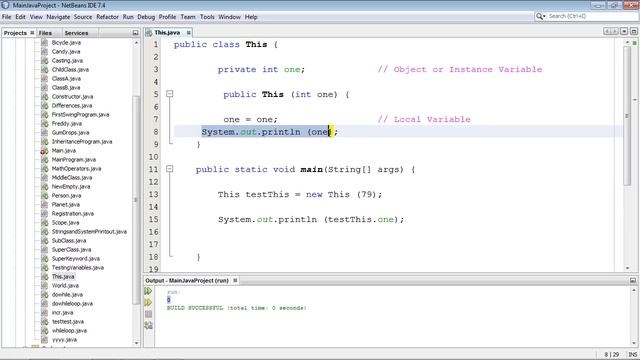Viewport: 640px width, 360px height.
Task: Open the View menu
Action: click(x=36, y=17)
